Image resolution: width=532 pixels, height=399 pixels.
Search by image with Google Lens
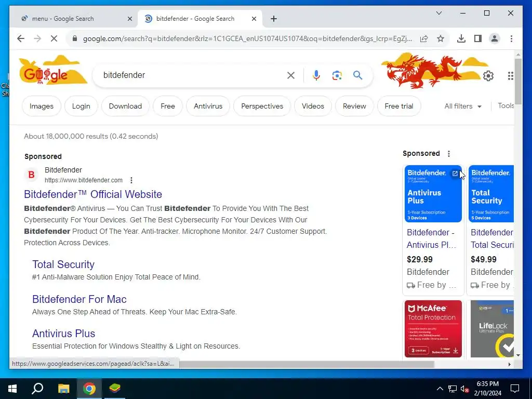pyautogui.click(x=337, y=75)
